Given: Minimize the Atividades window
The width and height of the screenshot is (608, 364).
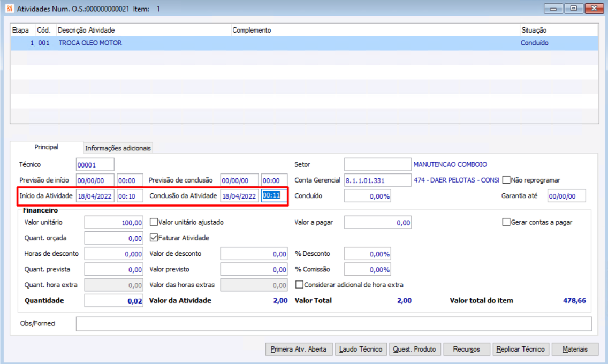Looking at the screenshot, I should pyautogui.click(x=553, y=9).
